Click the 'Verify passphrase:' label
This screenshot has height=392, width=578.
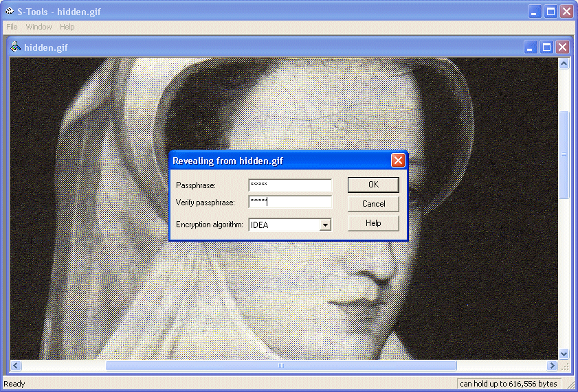pos(205,203)
